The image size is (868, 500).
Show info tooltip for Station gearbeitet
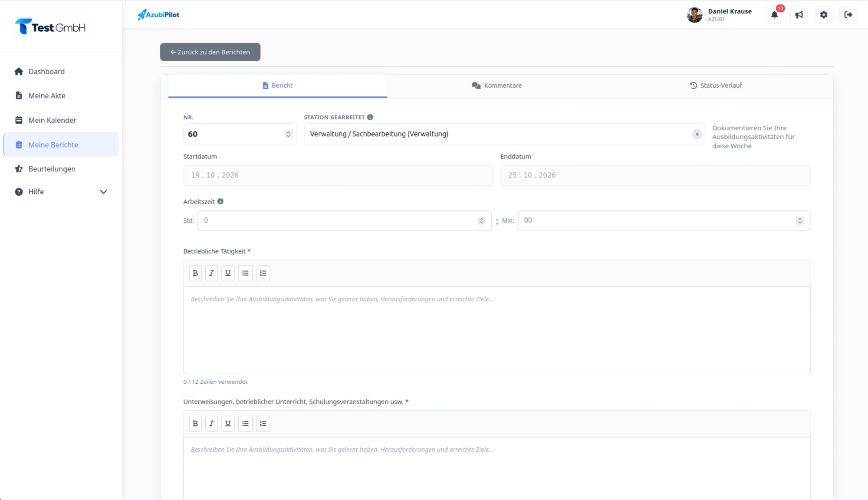pyautogui.click(x=370, y=117)
